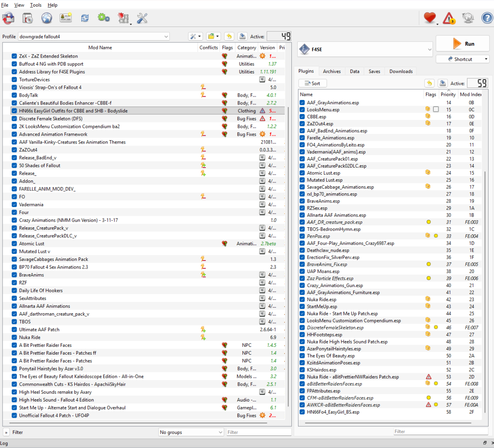The height and width of the screenshot is (448, 494).
Task: Open the Notifications warning triangle icon
Action: (x=449, y=18)
